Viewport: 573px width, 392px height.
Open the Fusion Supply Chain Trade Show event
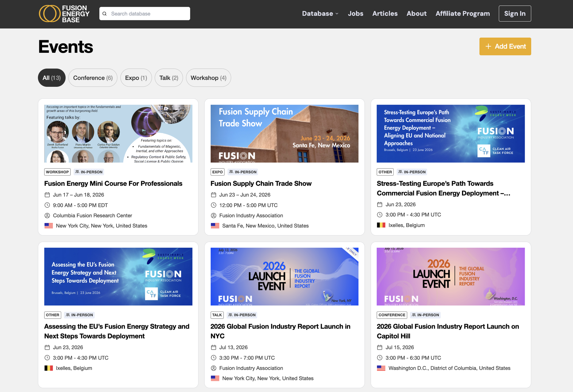coord(261,184)
